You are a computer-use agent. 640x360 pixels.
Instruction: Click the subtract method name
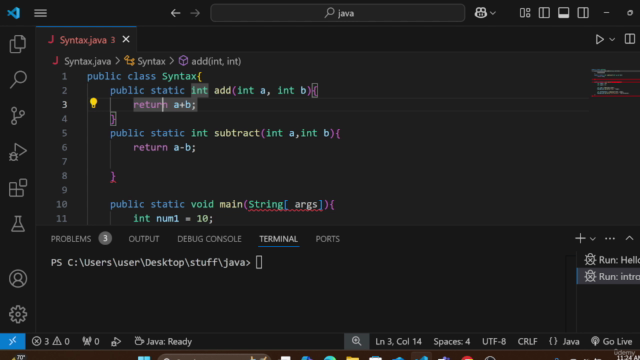pos(237,133)
